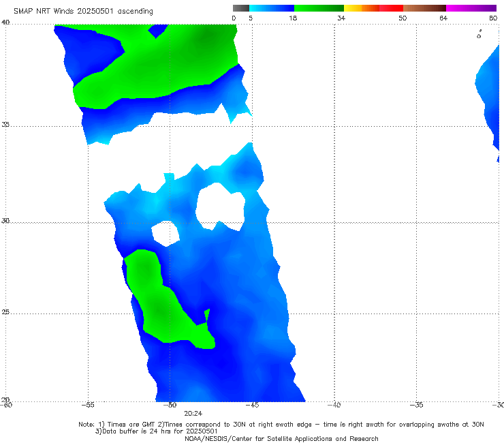The width and height of the screenshot is (504, 443).
Task: Pick the cyan-to-blue segment of the color scale
Action: 272,8
